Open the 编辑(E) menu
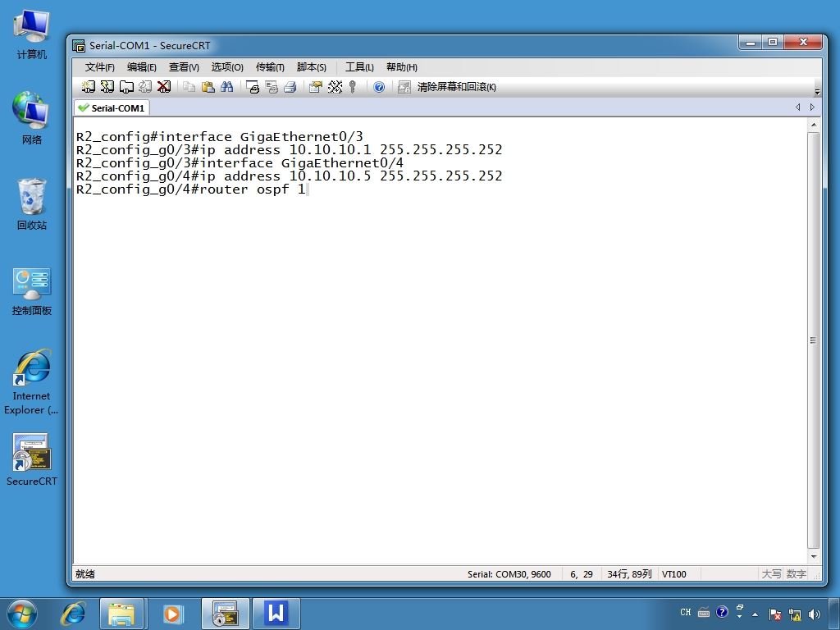 pyautogui.click(x=141, y=67)
